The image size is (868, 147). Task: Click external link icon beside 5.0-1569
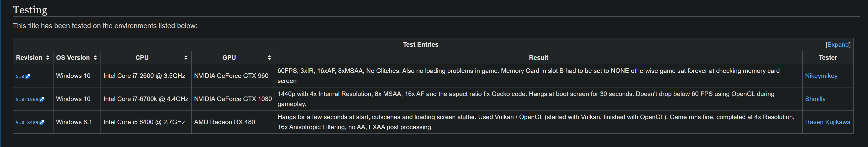(42, 100)
